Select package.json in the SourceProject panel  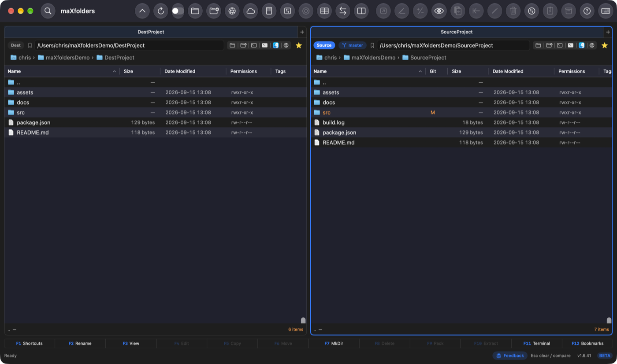(x=461, y=132)
